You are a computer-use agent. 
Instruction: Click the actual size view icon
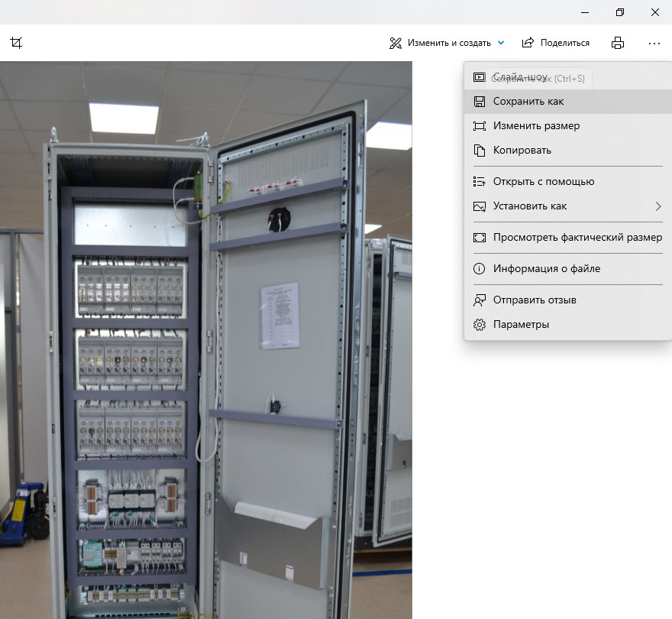pos(479,238)
